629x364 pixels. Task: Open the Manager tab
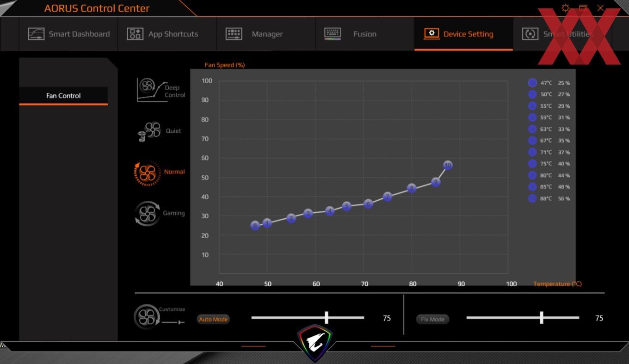(266, 34)
